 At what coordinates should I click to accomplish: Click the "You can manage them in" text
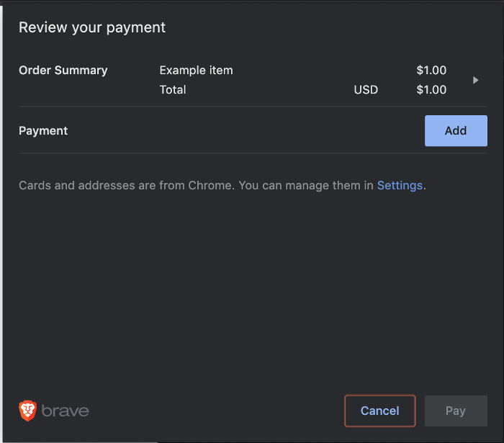point(305,185)
